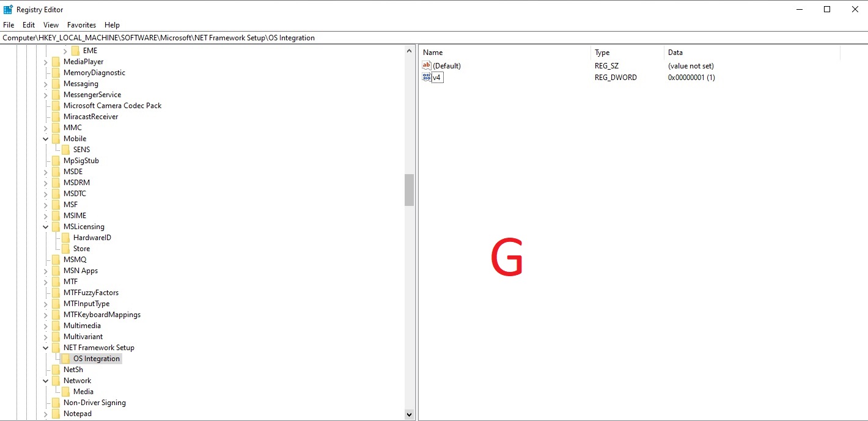Select the (Default) value name
The height and width of the screenshot is (421, 868).
click(447, 66)
